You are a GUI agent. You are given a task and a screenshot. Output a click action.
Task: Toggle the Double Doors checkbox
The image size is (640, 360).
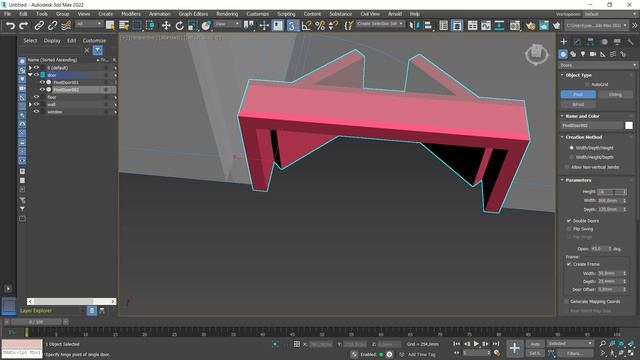[x=569, y=221]
